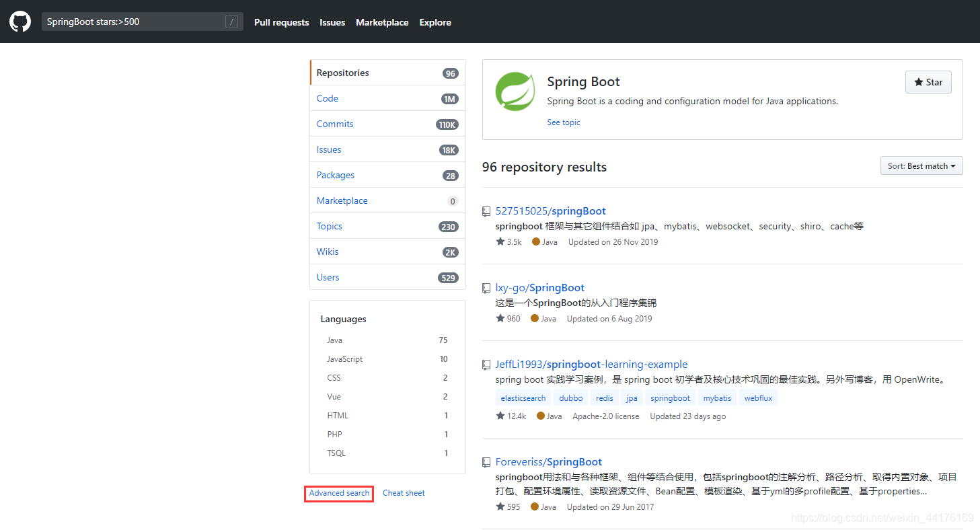Viewport: 980px width, 530px height.
Task: Select the Users results filter
Action: tap(387, 277)
